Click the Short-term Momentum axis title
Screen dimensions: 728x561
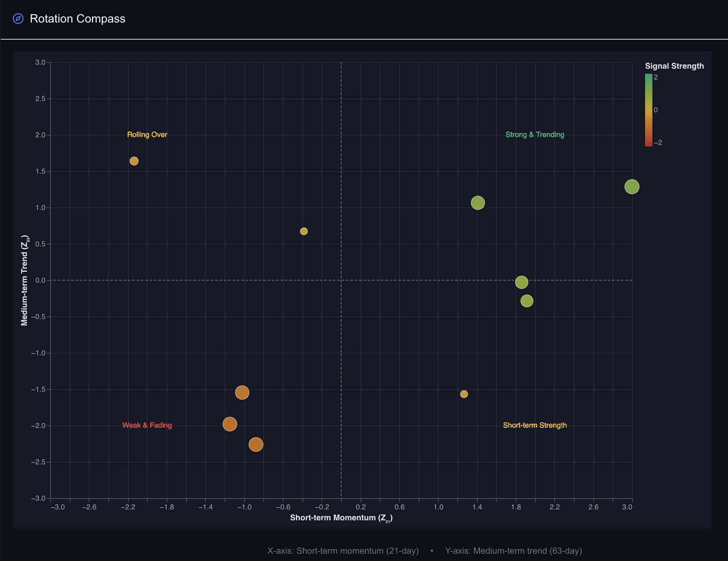pos(341,518)
